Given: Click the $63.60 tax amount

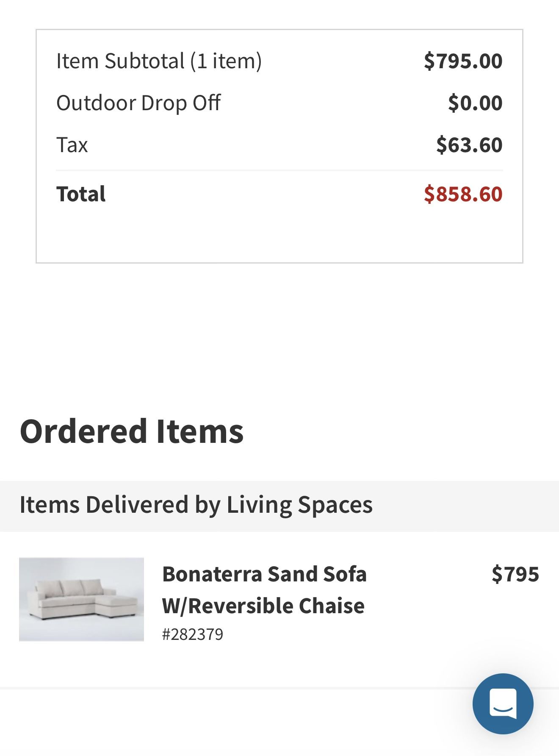Looking at the screenshot, I should (x=469, y=145).
